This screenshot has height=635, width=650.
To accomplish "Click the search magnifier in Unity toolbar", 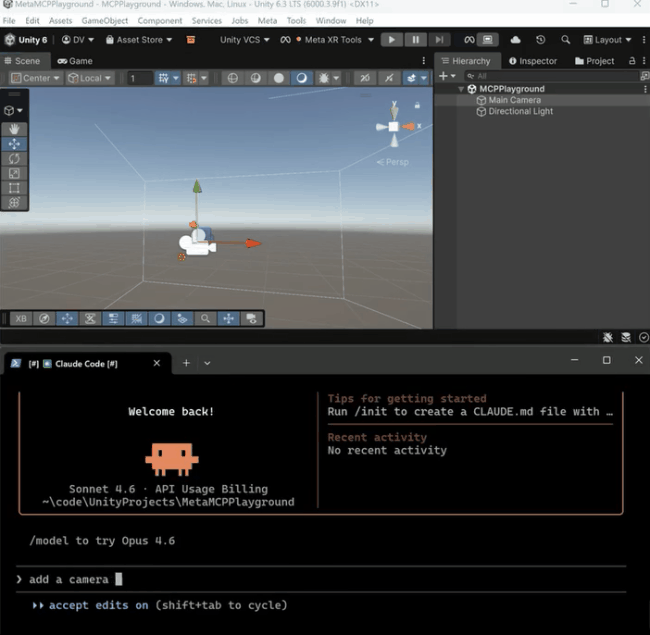I will (x=565, y=40).
